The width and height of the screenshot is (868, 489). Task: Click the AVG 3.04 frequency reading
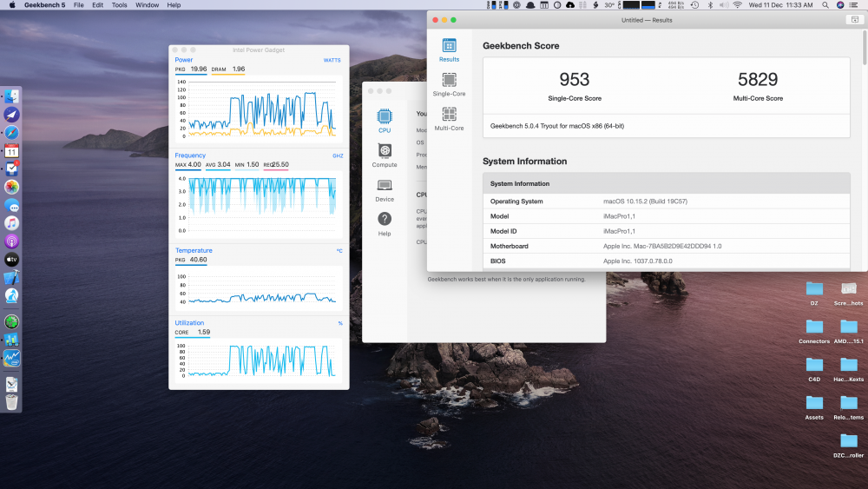(218, 164)
